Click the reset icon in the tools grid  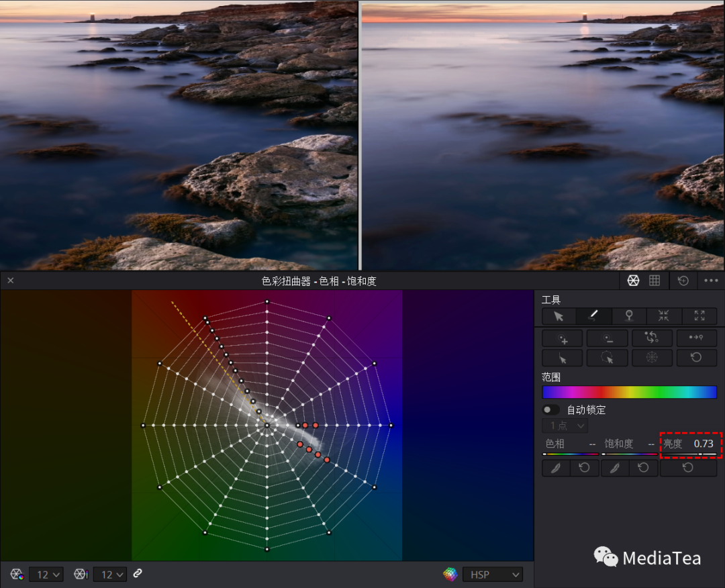pos(696,358)
